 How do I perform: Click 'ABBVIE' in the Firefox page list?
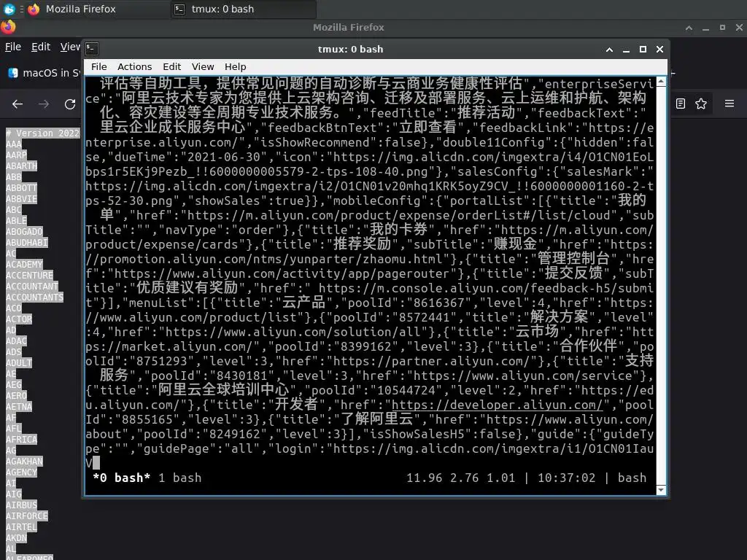[x=21, y=198]
